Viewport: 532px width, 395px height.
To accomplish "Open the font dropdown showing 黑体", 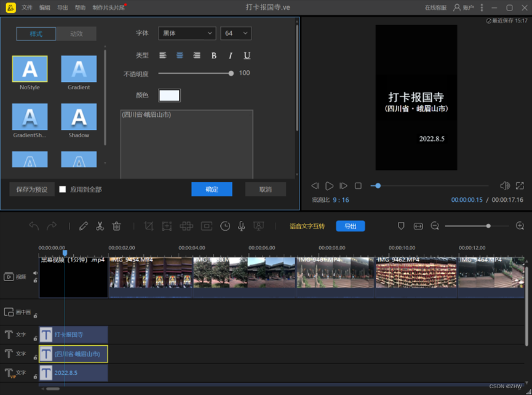I will coord(187,33).
